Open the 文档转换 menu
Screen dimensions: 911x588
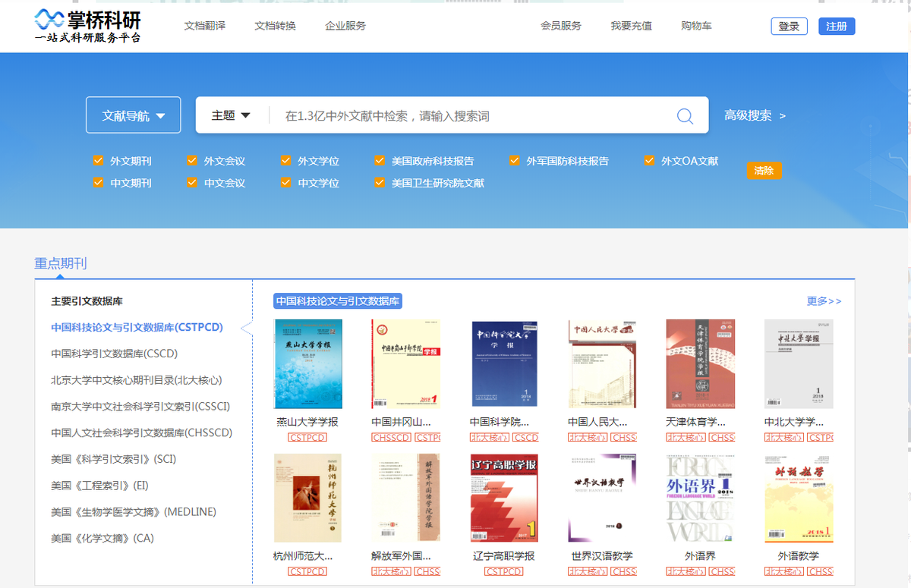pos(275,26)
